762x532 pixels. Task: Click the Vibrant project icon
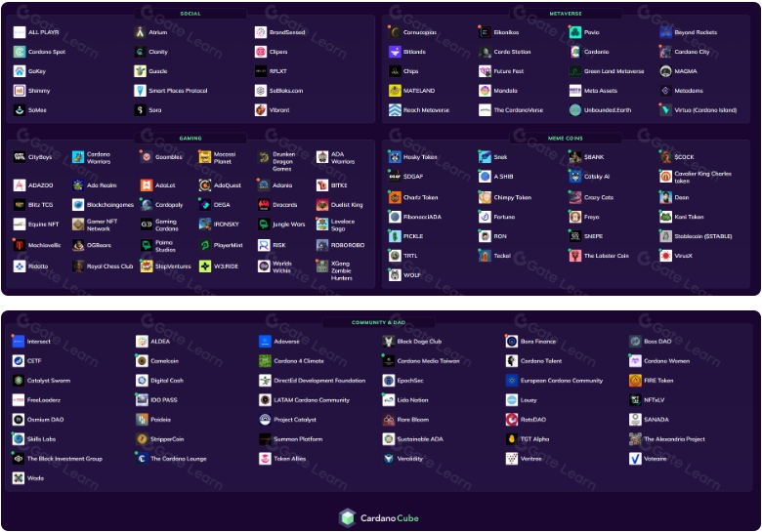click(261, 109)
